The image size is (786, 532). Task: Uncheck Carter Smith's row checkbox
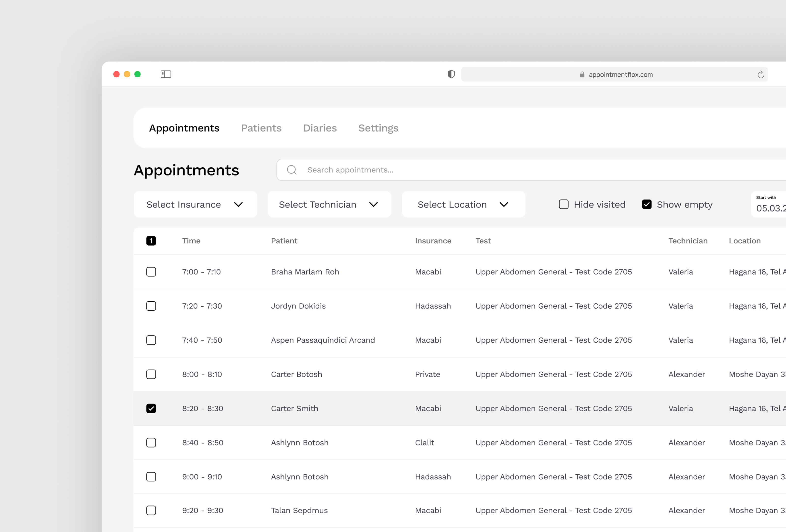pyautogui.click(x=151, y=408)
